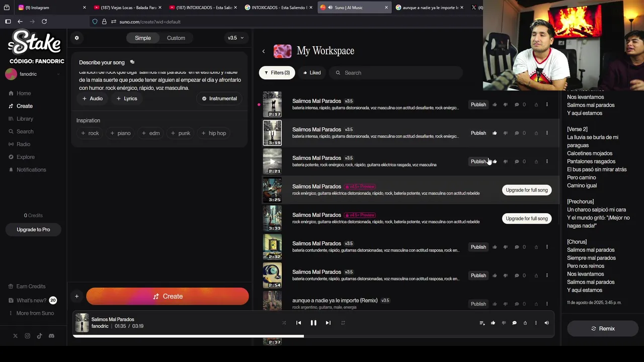Image resolution: width=644 pixels, height=362 pixels.
Task: Click the dice icon next to Describe your song
Action: (132, 62)
